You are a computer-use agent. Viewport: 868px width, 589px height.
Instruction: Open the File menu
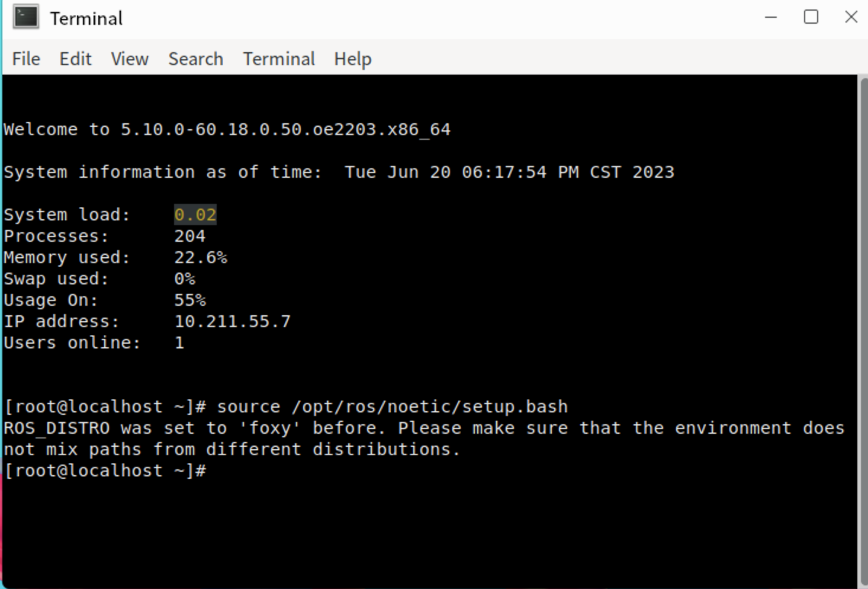(26, 59)
